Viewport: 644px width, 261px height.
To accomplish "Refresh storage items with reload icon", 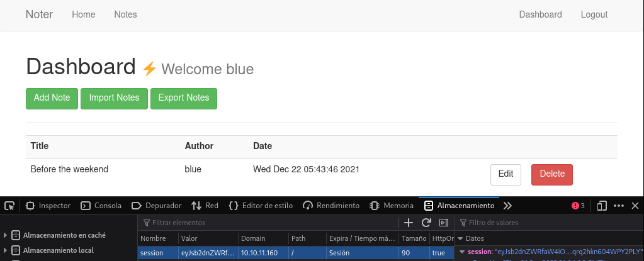I will (426, 223).
